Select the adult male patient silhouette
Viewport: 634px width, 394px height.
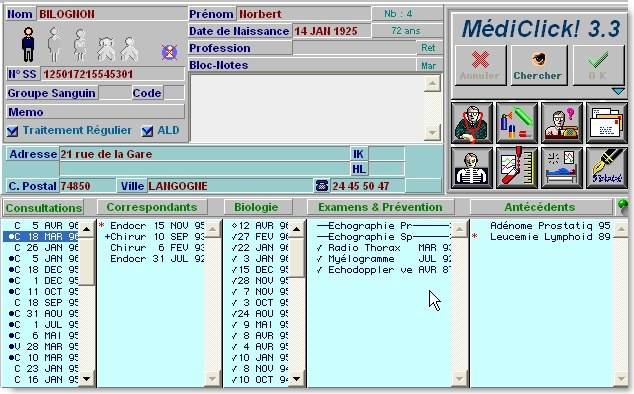pos(28,44)
